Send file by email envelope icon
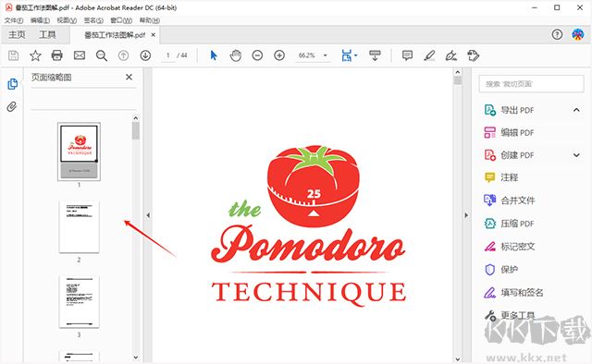 point(80,55)
